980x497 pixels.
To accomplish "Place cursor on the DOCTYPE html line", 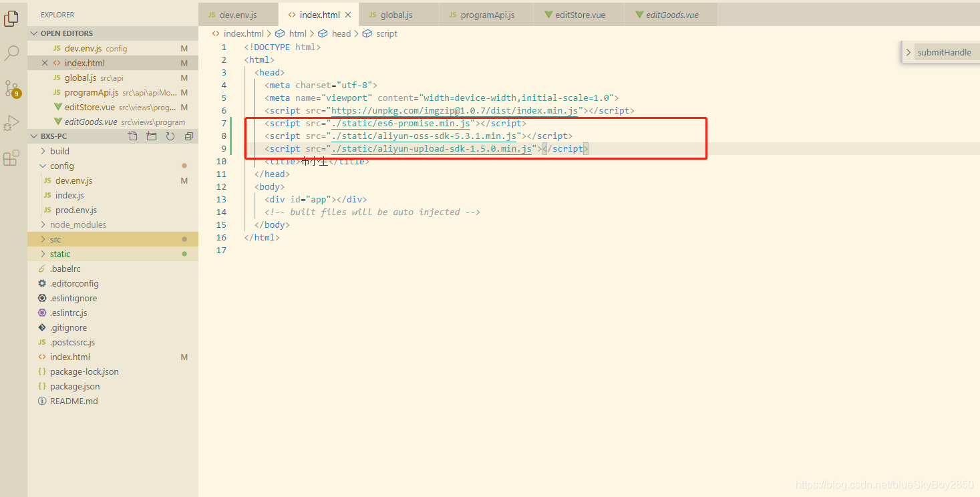I will 282,47.
